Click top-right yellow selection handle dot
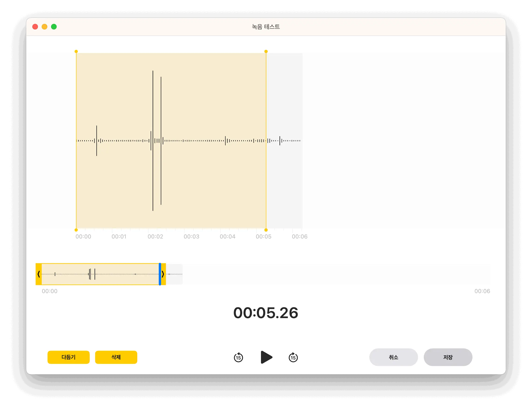532x409 pixels. click(266, 51)
